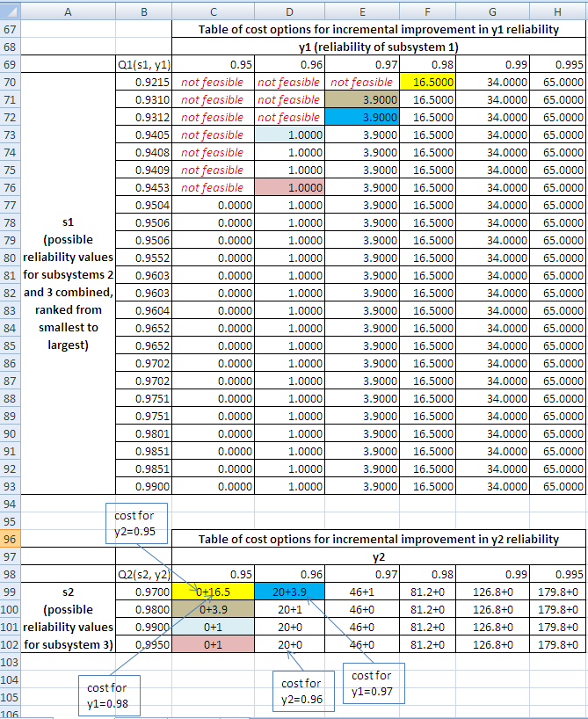Select the 'cost for y2=0.96' text box
Image resolution: width=588 pixels, height=719 pixels.
coord(303,691)
